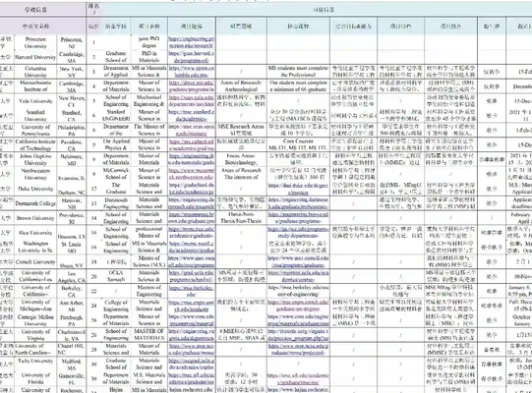Image resolution: width=532 pixels, height=393 pixels.
Task: Open the dmi.duke.edu degrees masters link
Action: click(x=298, y=189)
